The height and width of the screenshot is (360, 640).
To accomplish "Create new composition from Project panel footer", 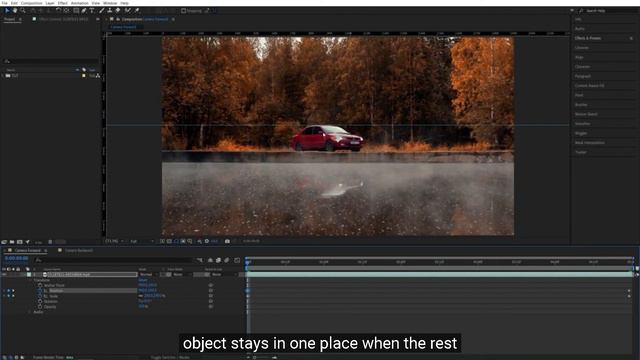I will click(20, 242).
